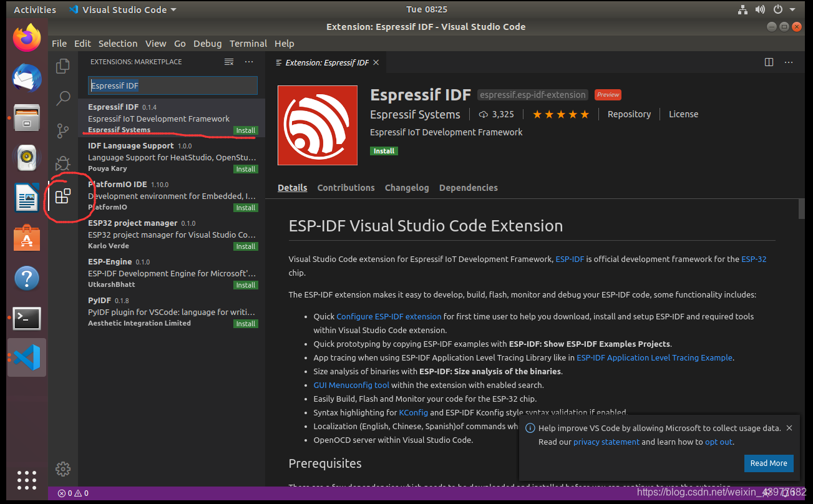
Task: Click Install on extension detail page
Action: pyautogui.click(x=384, y=151)
